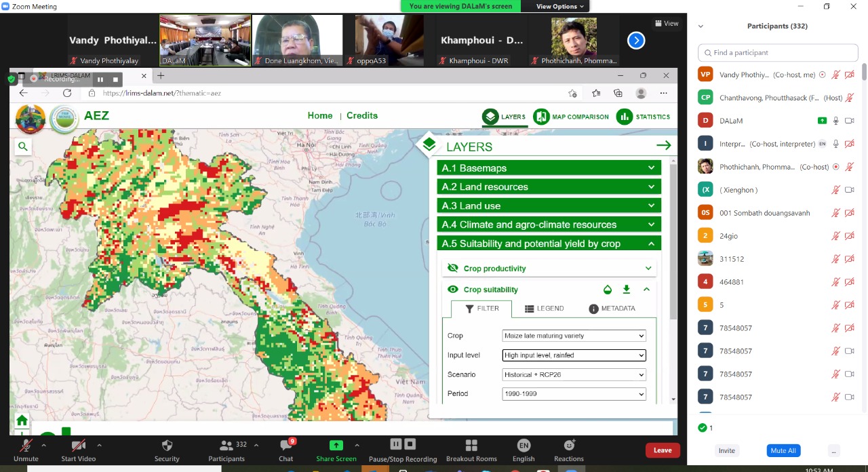Adjust Crop suitability layer opacity

pos(608,290)
